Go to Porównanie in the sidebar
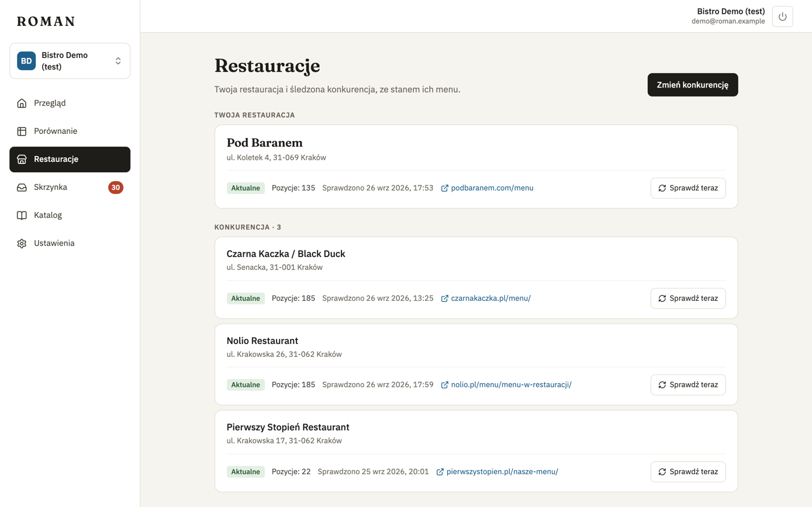The image size is (812, 507). tap(70, 131)
